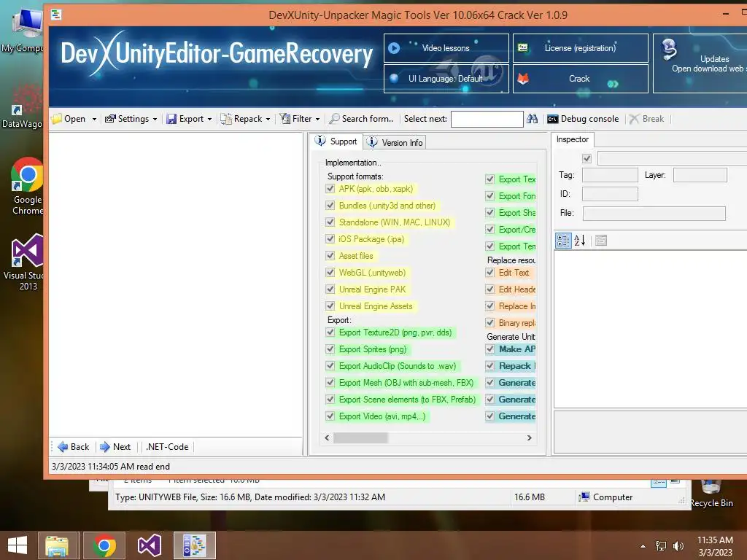Click UI Language: Default button
This screenshot has height=560, width=747.
coord(446,79)
